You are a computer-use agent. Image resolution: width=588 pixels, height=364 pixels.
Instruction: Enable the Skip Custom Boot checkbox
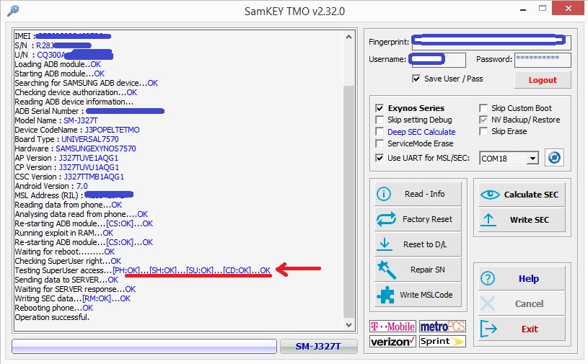[483, 108]
